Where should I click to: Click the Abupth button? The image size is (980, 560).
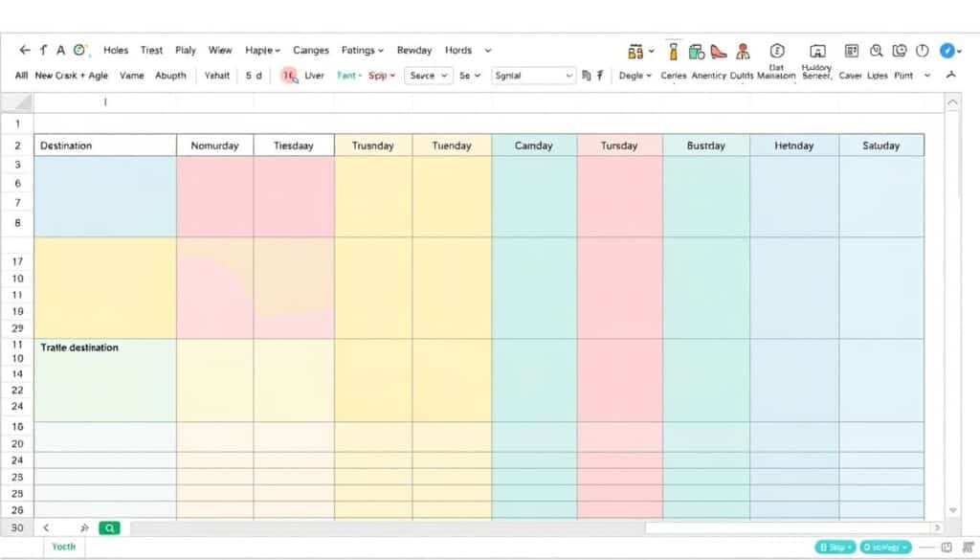170,76
